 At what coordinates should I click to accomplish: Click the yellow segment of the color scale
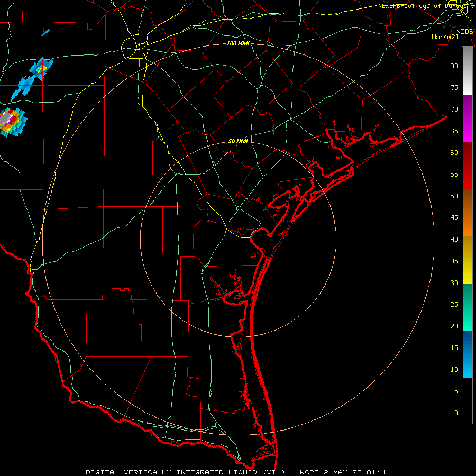(467, 260)
